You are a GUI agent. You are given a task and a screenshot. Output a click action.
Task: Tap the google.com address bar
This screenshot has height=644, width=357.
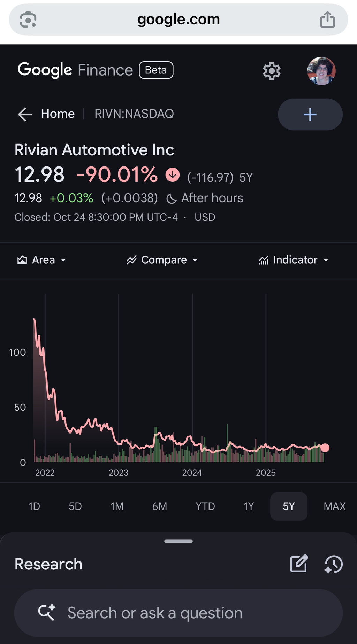point(178,20)
